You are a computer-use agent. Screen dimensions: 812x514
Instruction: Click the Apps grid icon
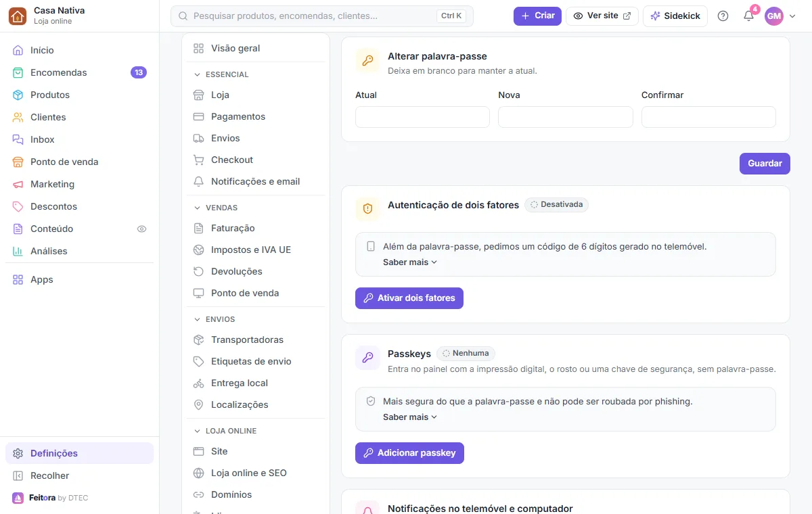[x=18, y=279]
